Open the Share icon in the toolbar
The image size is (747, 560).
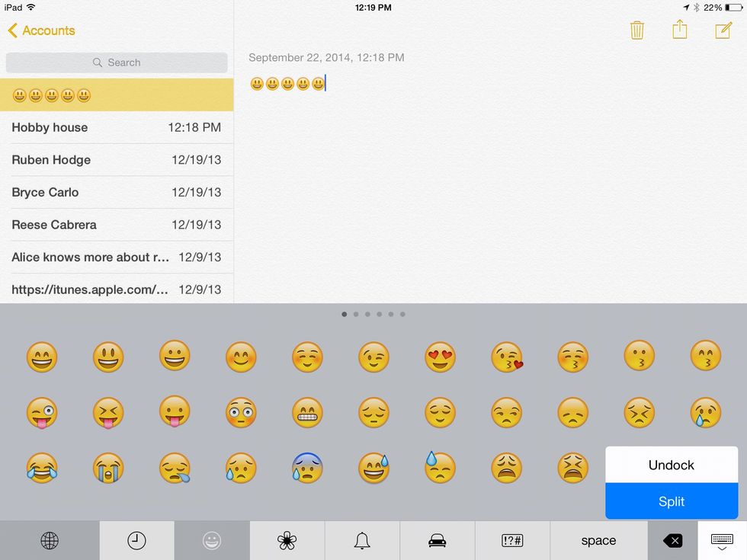(680, 30)
